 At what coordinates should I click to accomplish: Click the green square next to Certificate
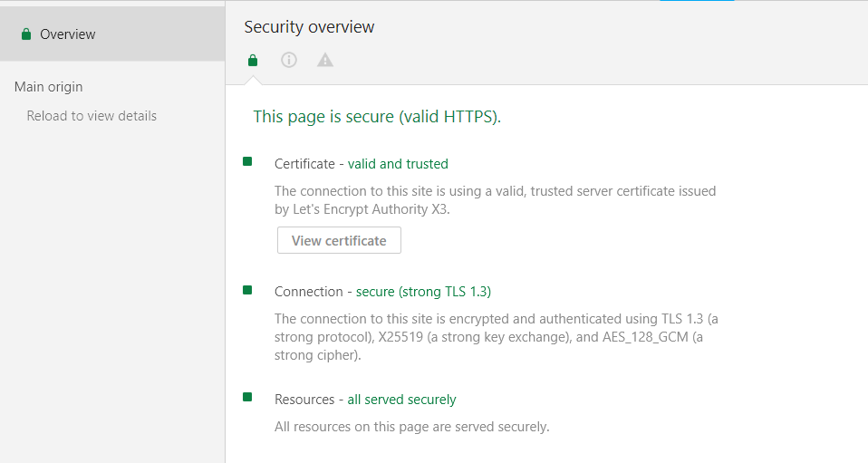point(247,162)
